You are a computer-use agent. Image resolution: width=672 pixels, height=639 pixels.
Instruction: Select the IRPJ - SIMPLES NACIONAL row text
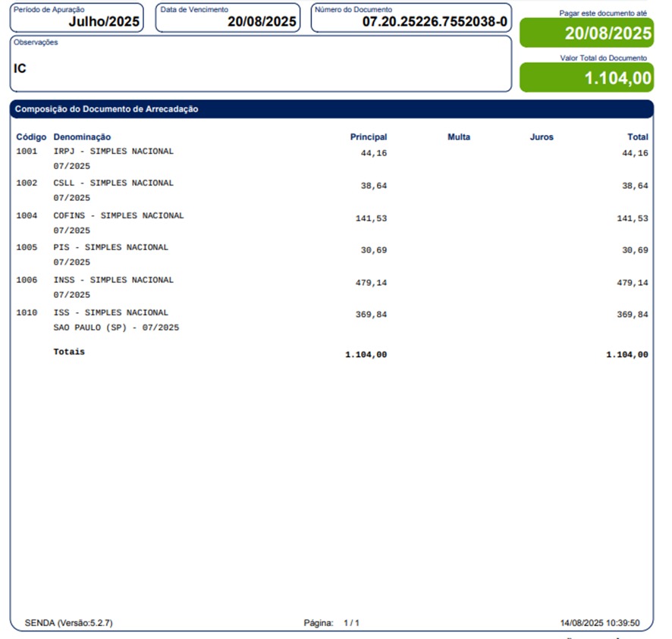[x=113, y=152]
